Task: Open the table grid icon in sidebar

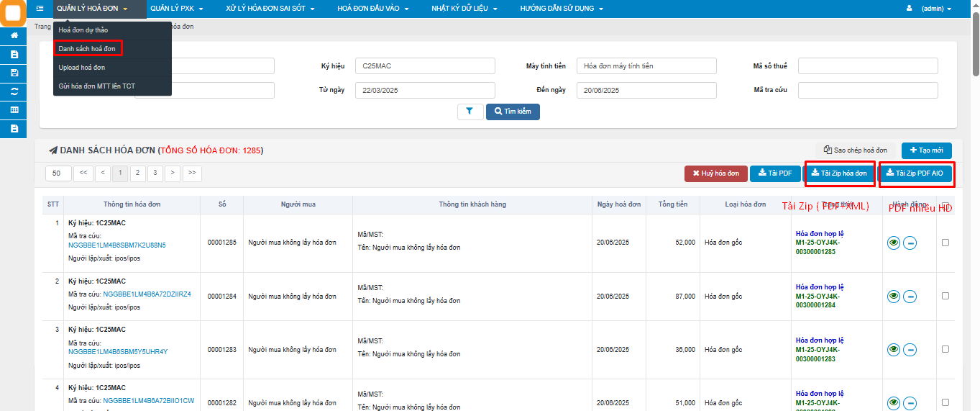Action: (x=14, y=110)
